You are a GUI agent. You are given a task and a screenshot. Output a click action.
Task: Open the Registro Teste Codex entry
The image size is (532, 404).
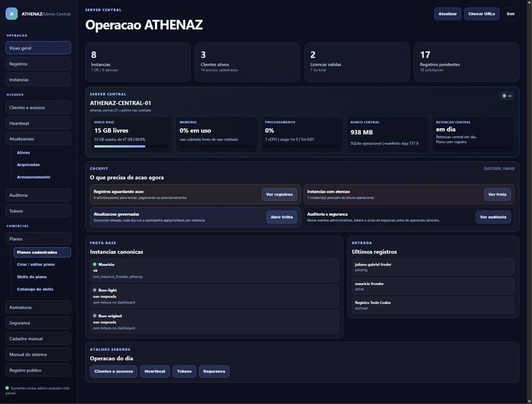(433, 305)
